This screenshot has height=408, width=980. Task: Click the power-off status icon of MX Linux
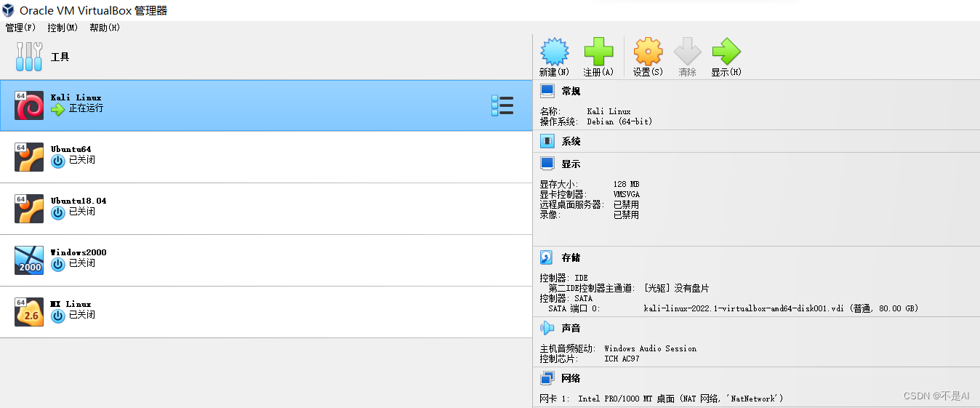coord(58,316)
